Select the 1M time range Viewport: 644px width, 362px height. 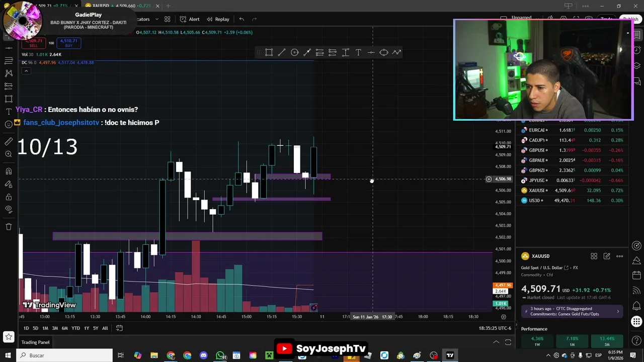point(45,328)
